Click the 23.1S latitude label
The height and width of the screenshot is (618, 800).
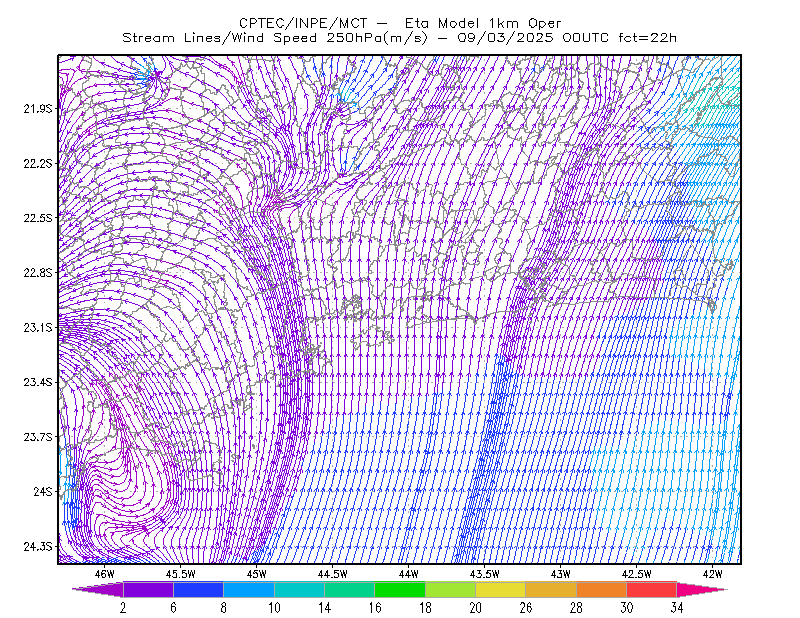(38, 327)
